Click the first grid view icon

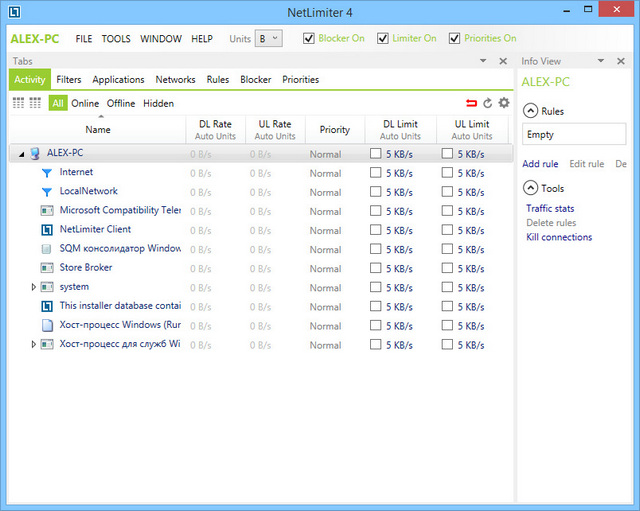pos(18,103)
